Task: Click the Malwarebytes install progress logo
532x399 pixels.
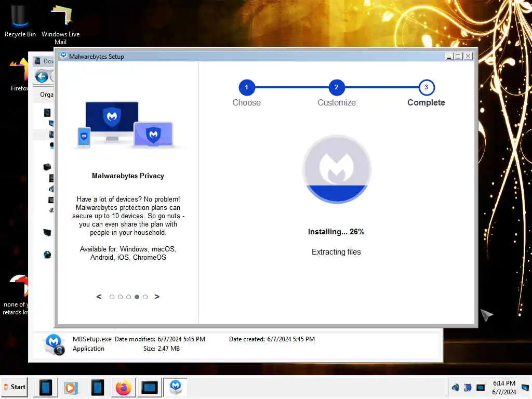Action: [337, 169]
